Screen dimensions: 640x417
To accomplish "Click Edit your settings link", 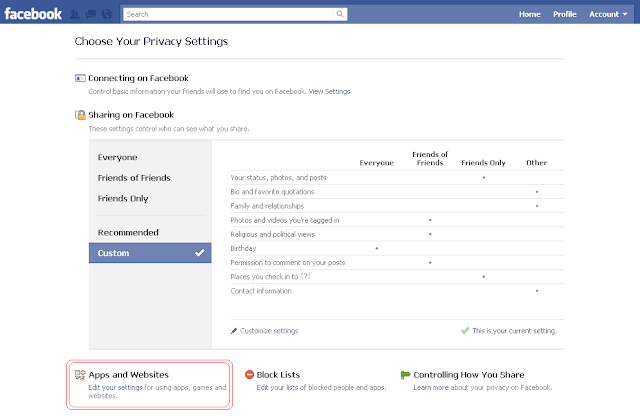I will tap(115, 387).
